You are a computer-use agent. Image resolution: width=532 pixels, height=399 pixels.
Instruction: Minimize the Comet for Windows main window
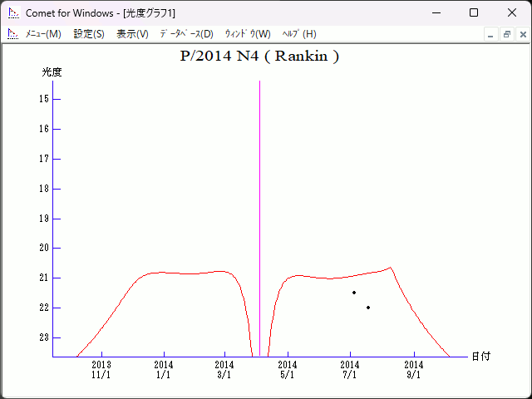pyautogui.click(x=436, y=13)
